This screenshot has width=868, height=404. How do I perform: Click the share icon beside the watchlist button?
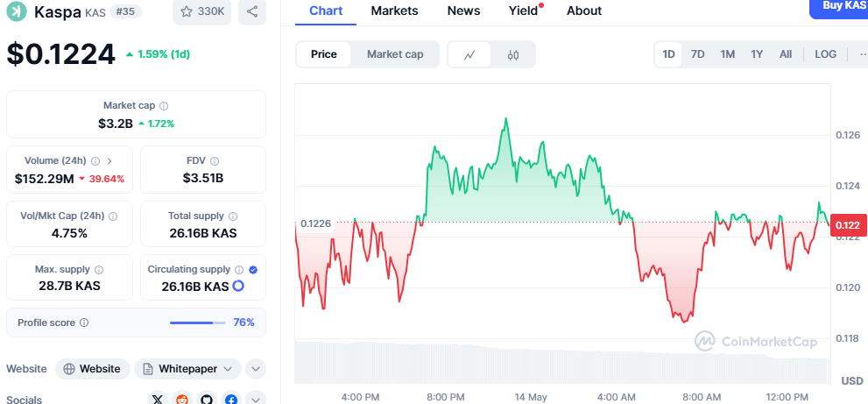click(x=252, y=11)
